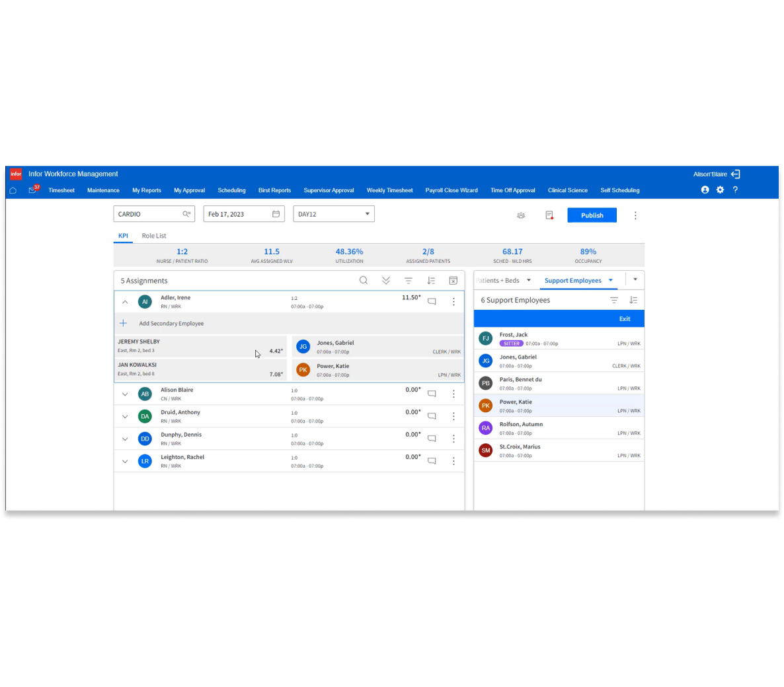Image resolution: width=784 pixels, height=687 pixels.
Task: Click the Publish button
Action: pyautogui.click(x=592, y=215)
